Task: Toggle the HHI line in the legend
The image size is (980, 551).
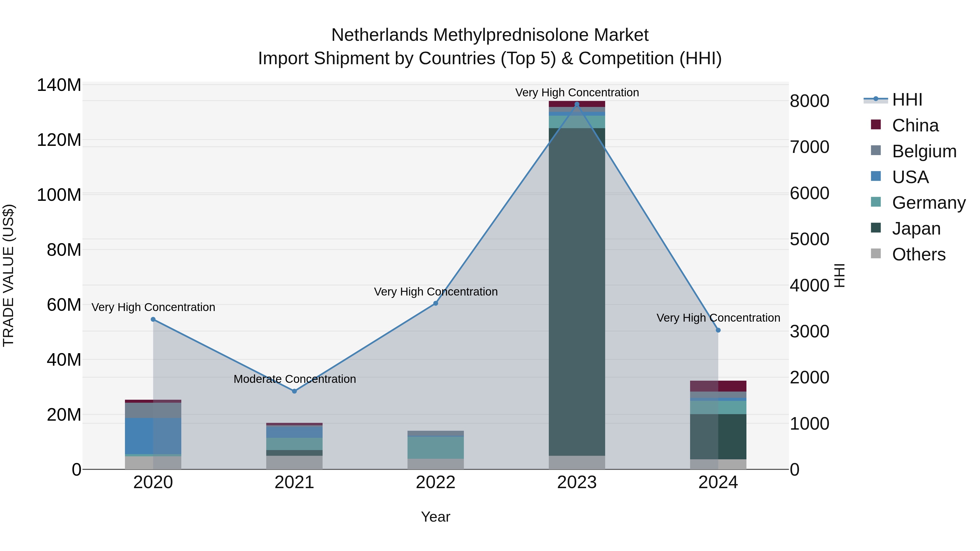Action: point(893,100)
